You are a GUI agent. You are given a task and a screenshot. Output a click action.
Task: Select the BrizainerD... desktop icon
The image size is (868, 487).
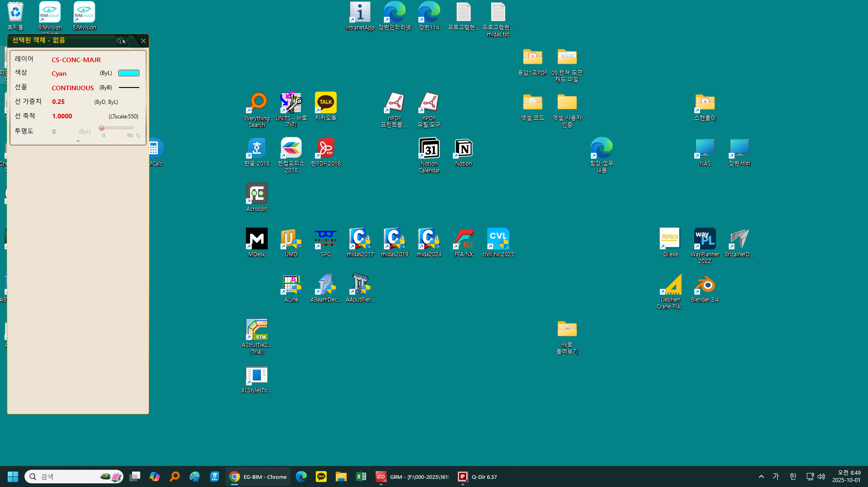coord(739,243)
